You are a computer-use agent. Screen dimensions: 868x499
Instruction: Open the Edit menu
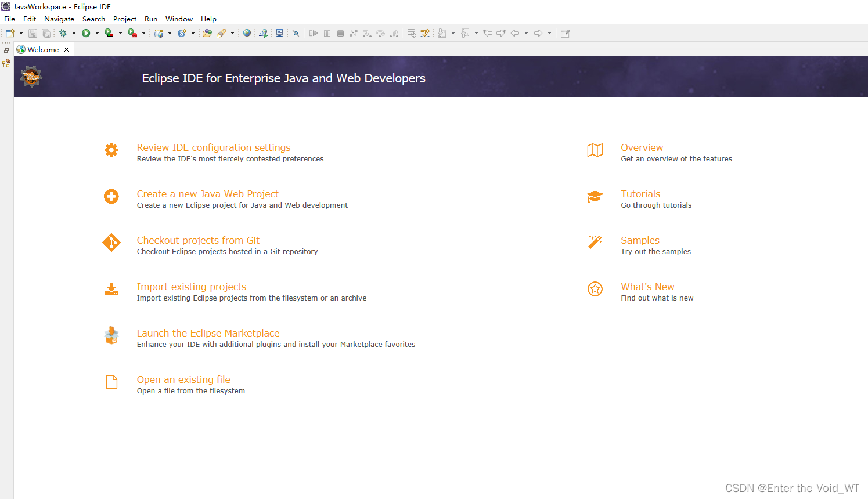pos(30,19)
